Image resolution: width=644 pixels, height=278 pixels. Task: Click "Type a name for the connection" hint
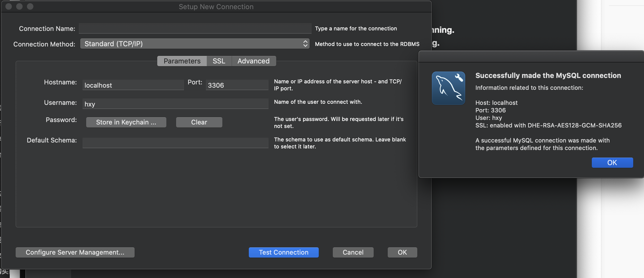tap(356, 28)
